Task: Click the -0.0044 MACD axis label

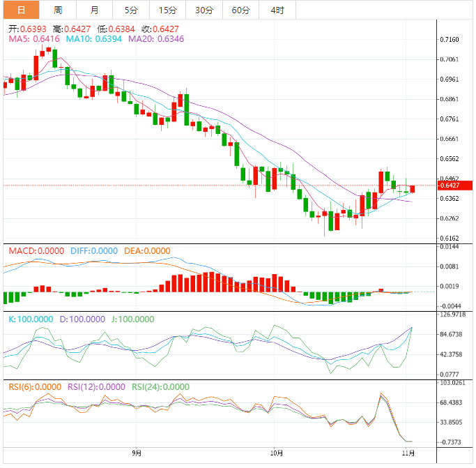Action: [x=450, y=306]
